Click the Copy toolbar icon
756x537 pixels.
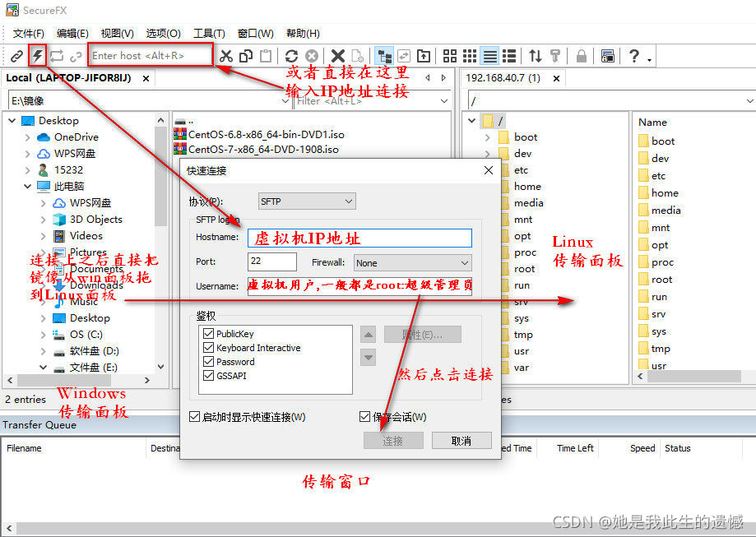coord(246,56)
